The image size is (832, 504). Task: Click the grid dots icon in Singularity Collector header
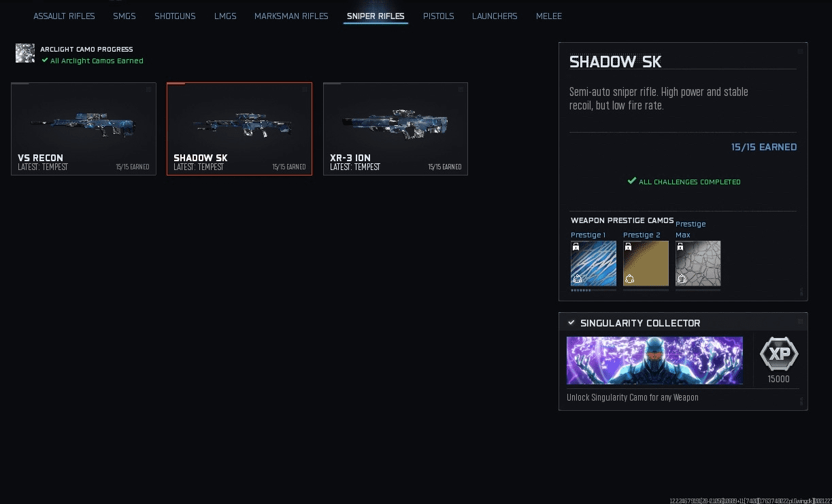click(801, 322)
